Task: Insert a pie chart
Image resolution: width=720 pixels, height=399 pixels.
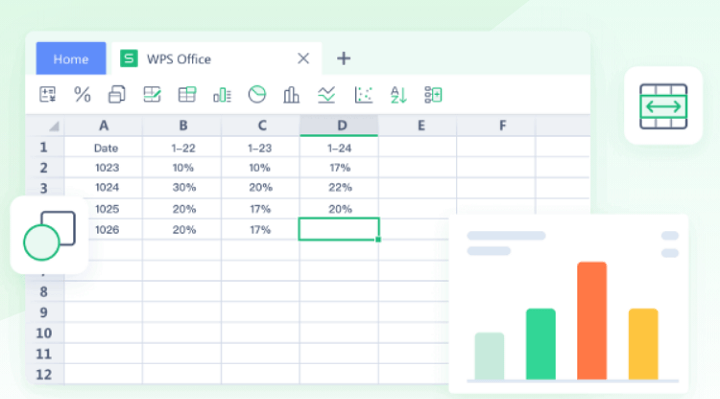Action: coord(257,95)
